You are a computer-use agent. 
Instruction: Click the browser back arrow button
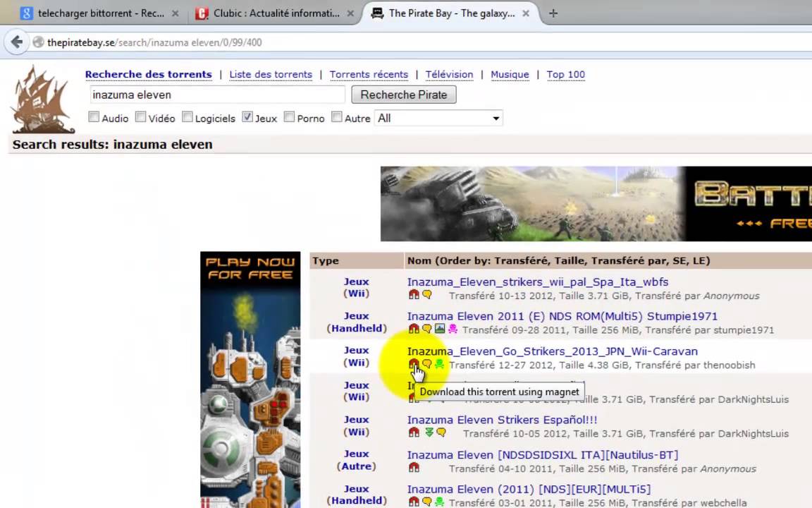pyautogui.click(x=17, y=42)
